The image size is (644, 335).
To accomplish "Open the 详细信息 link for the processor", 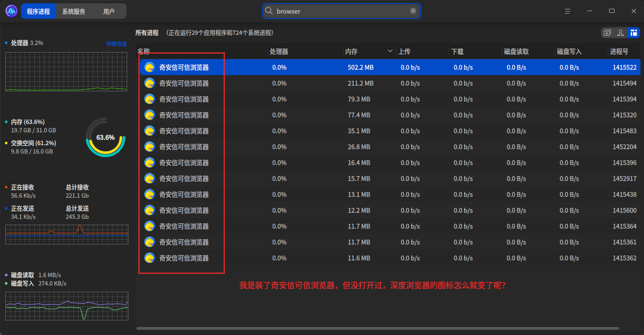I will (x=116, y=44).
